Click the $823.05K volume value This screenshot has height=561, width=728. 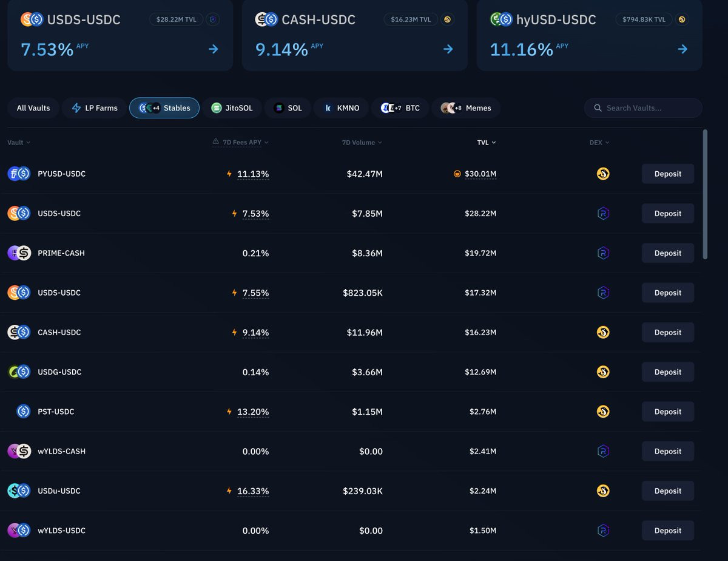point(363,293)
